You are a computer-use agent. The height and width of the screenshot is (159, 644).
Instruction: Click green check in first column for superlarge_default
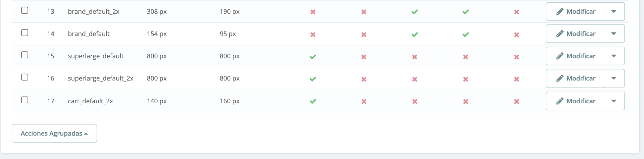(x=313, y=57)
